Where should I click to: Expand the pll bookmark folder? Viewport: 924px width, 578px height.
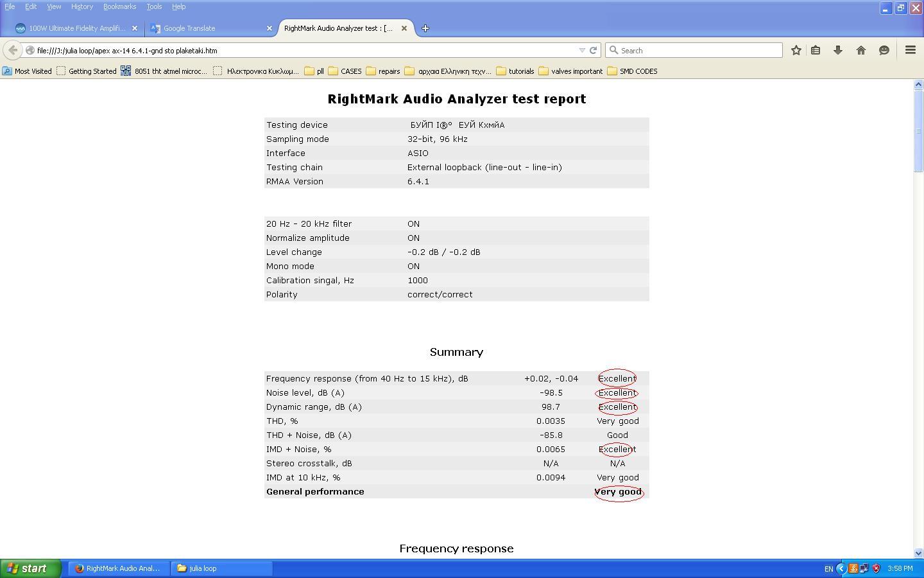tap(314, 71)
